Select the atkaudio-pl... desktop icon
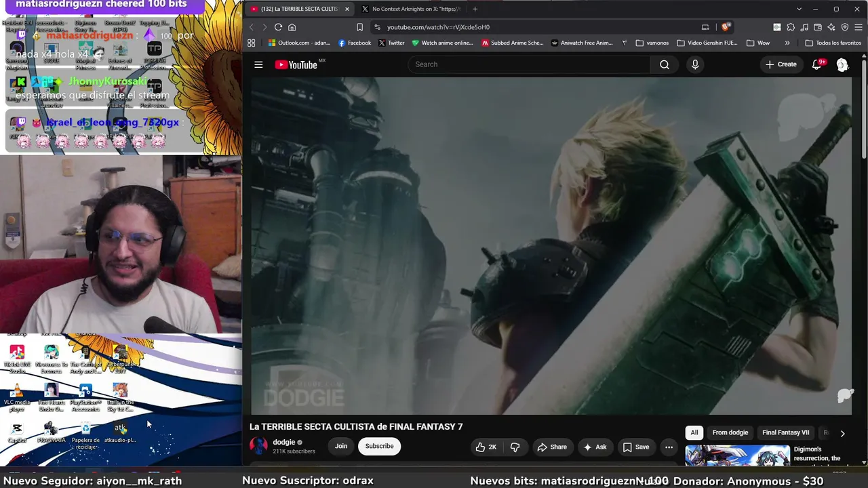This screenshot has height=488, width=868. point(120,434)
